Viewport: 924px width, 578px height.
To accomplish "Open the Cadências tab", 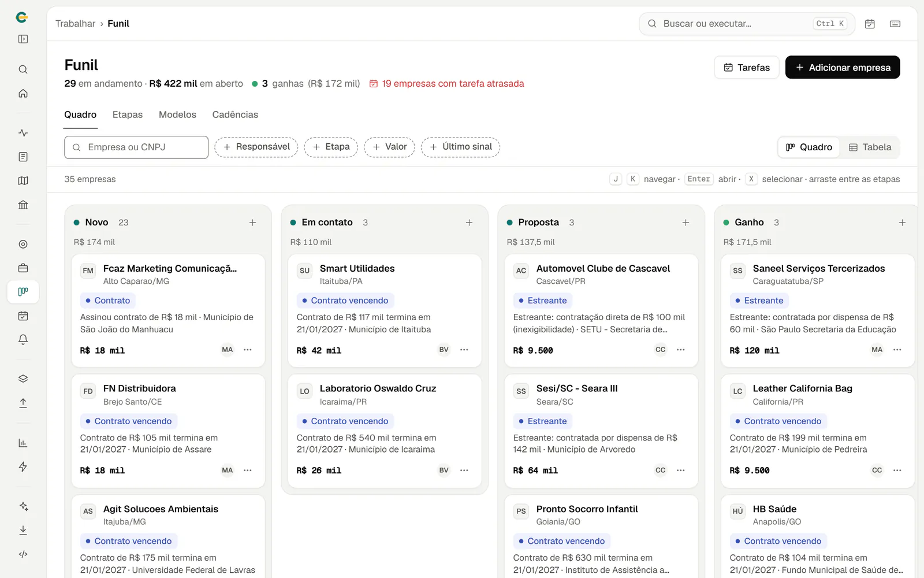I will (x=235, y=114).
